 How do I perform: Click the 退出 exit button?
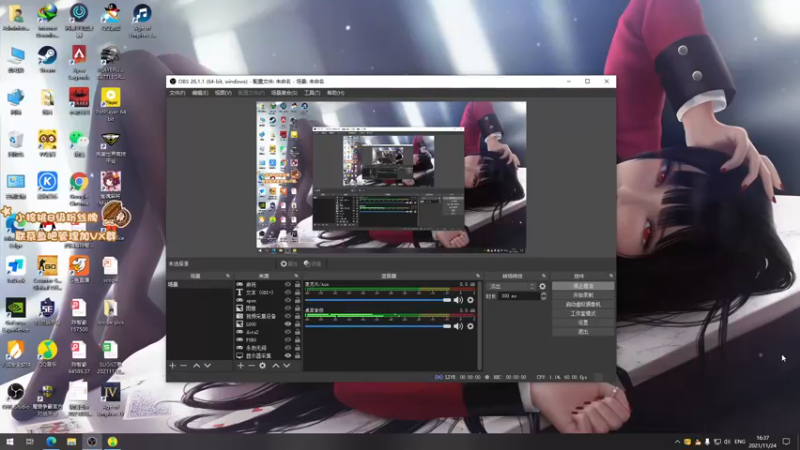[583, 332]
